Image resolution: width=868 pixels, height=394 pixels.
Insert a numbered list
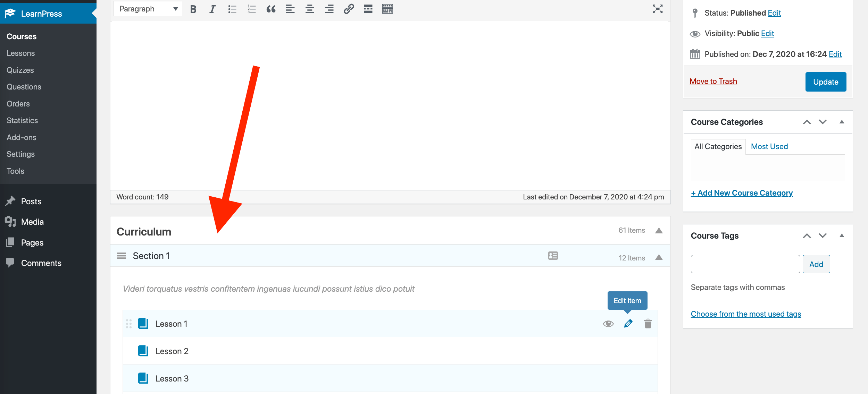[x=251, y=9]
